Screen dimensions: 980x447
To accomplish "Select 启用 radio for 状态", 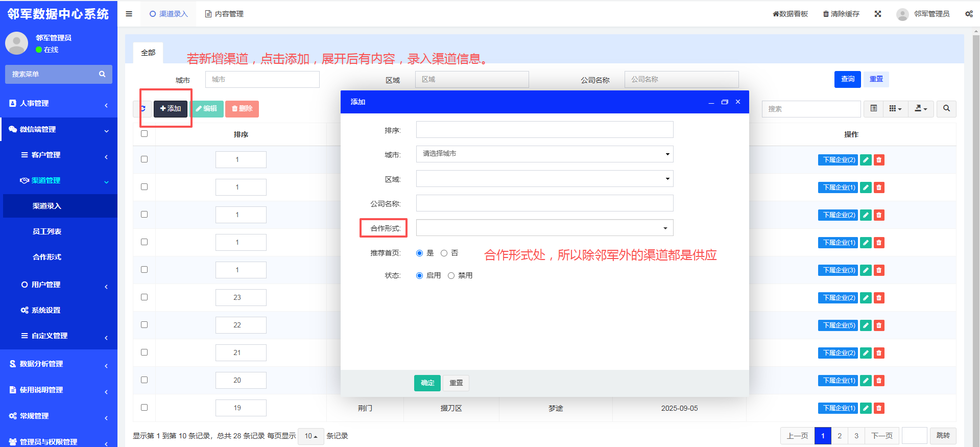I will click(x=420, y=276).
